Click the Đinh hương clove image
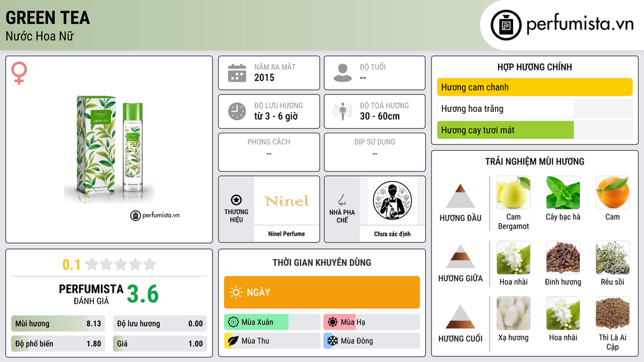Viewport: 644px width, 362px height. (563, 258)
